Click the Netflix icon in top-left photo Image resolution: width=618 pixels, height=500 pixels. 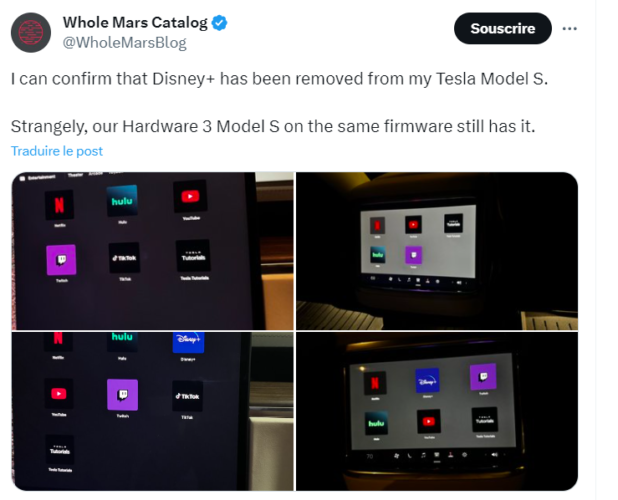click(59, 205)
